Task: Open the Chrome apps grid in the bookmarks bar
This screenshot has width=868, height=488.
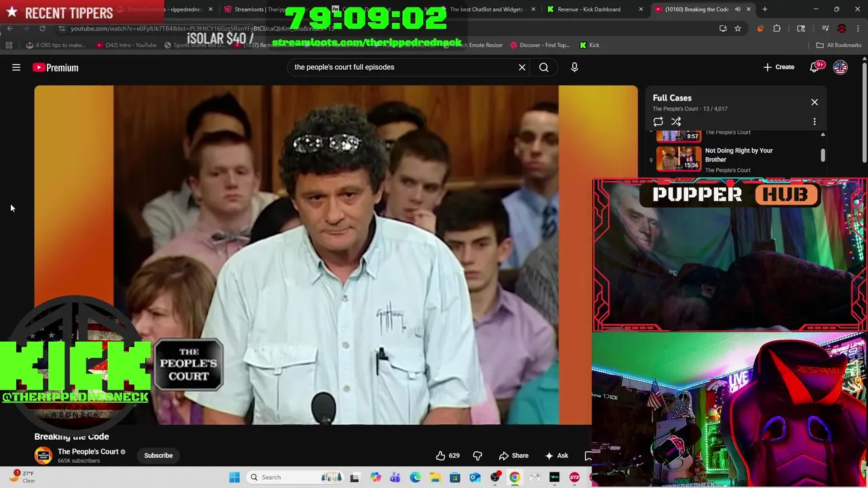Action: 9,45
